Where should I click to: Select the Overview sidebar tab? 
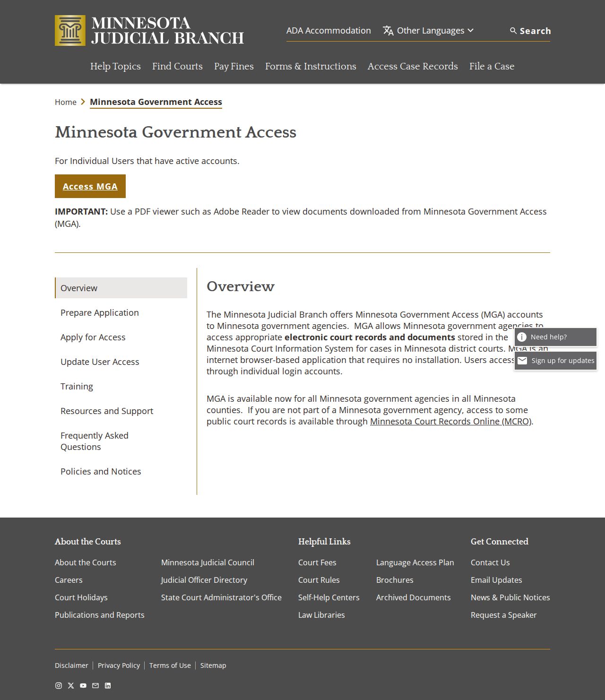pyautogui.click(x=121, y=288)
